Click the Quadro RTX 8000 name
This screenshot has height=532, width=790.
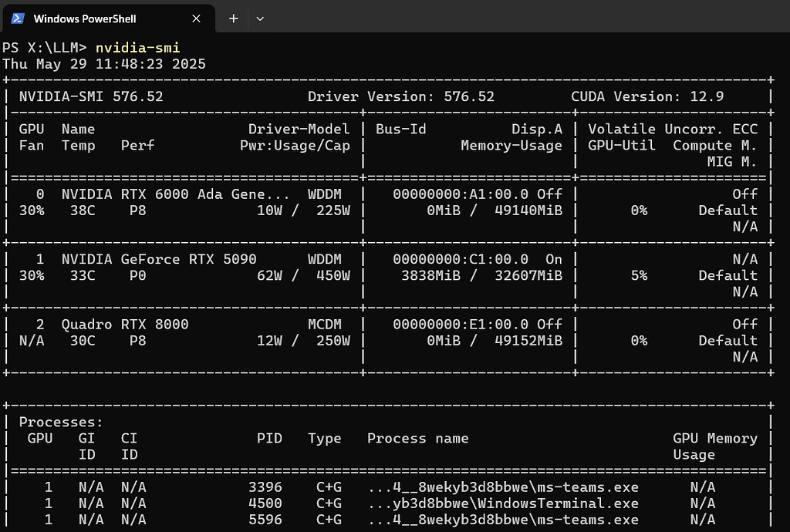(125, 325)
